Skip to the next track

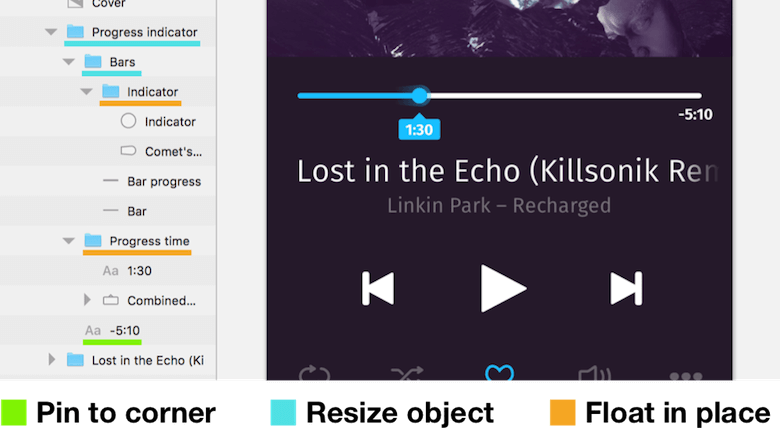point(626,288)
